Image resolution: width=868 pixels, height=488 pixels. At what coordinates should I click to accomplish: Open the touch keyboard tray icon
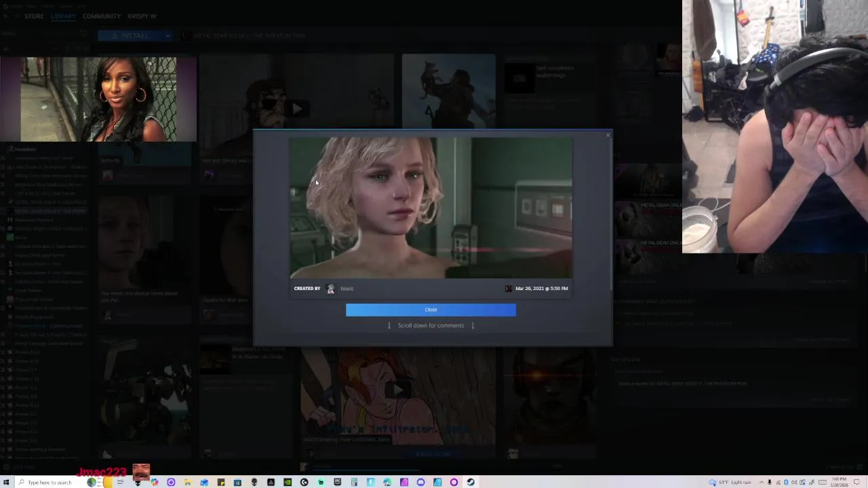coord(823,482)
